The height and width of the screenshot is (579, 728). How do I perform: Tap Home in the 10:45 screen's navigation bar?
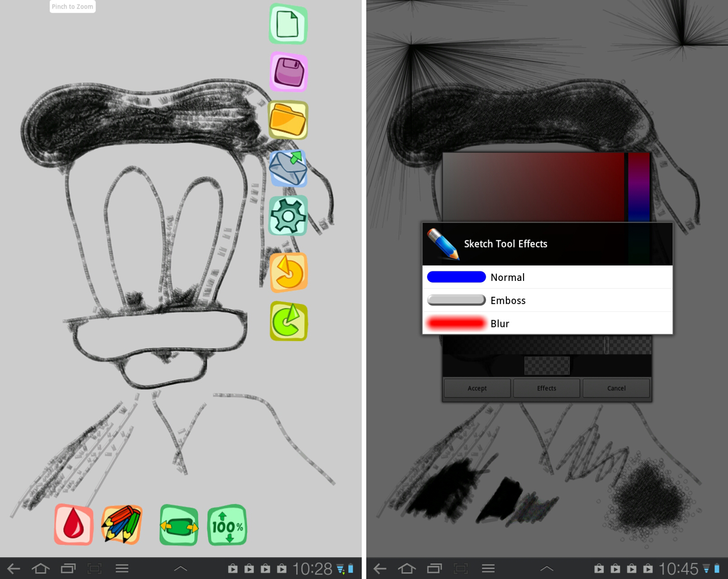pos(407,569)
